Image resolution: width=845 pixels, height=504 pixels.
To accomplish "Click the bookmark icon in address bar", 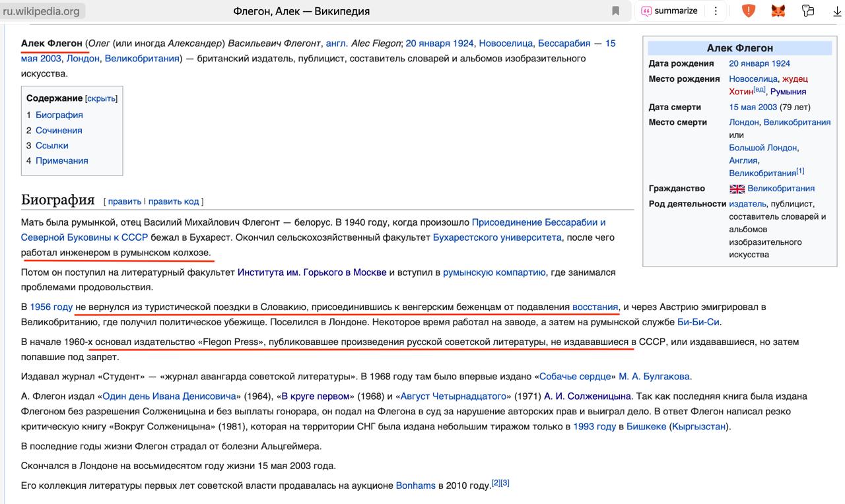I will [x=615, y=11].
